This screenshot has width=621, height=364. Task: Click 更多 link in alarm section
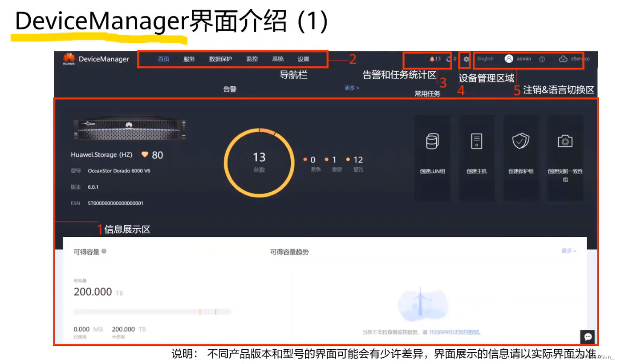tap(352, 88)
